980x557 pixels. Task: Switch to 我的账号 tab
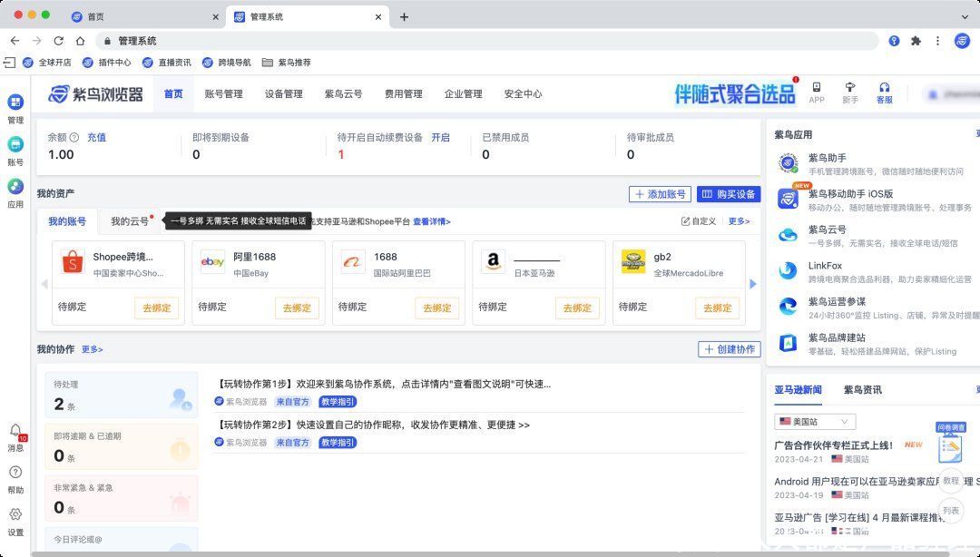click(x=67, y=221)
